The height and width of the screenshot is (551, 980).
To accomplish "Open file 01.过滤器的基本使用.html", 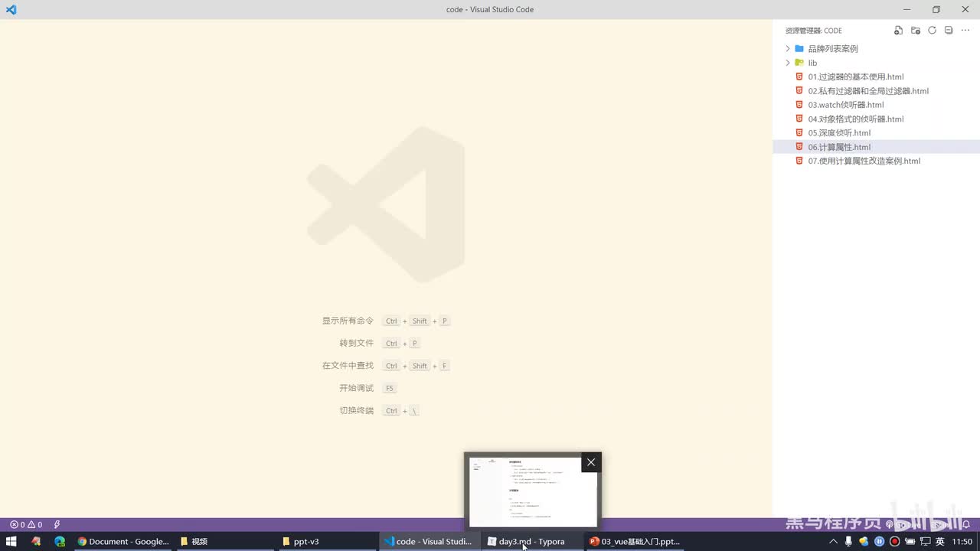I will [x=876, y=77].
